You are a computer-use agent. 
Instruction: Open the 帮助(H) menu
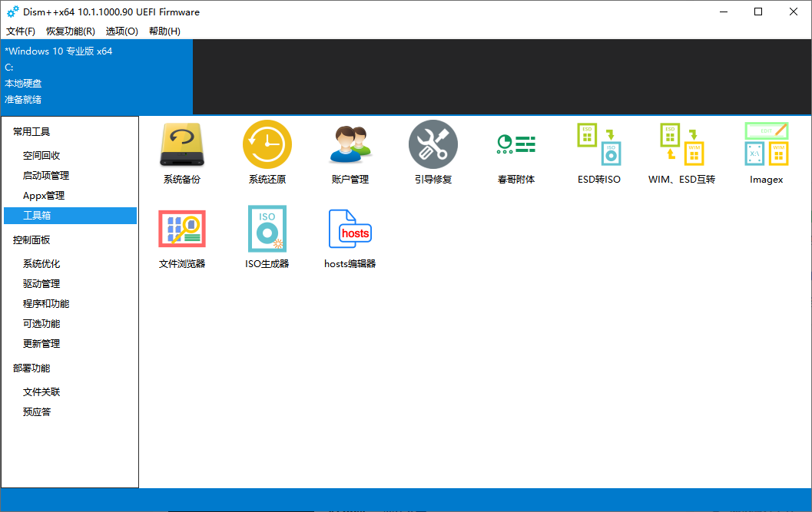tap(164, 31)
